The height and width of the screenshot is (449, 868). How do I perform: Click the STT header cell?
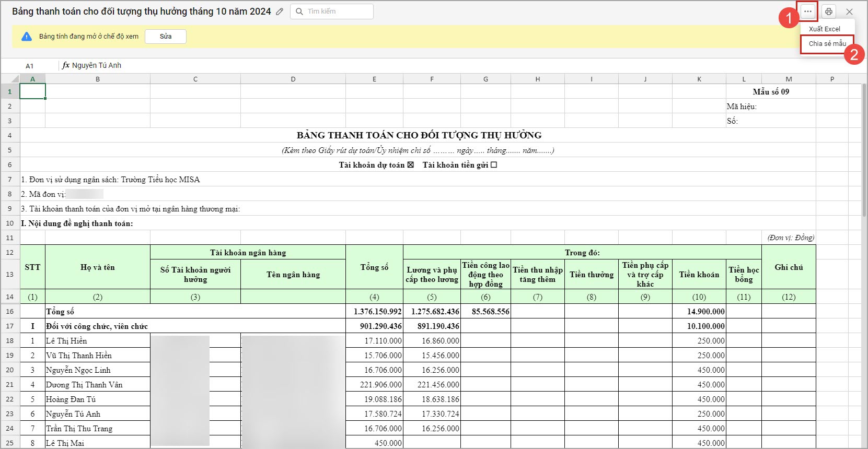(32, 267)
